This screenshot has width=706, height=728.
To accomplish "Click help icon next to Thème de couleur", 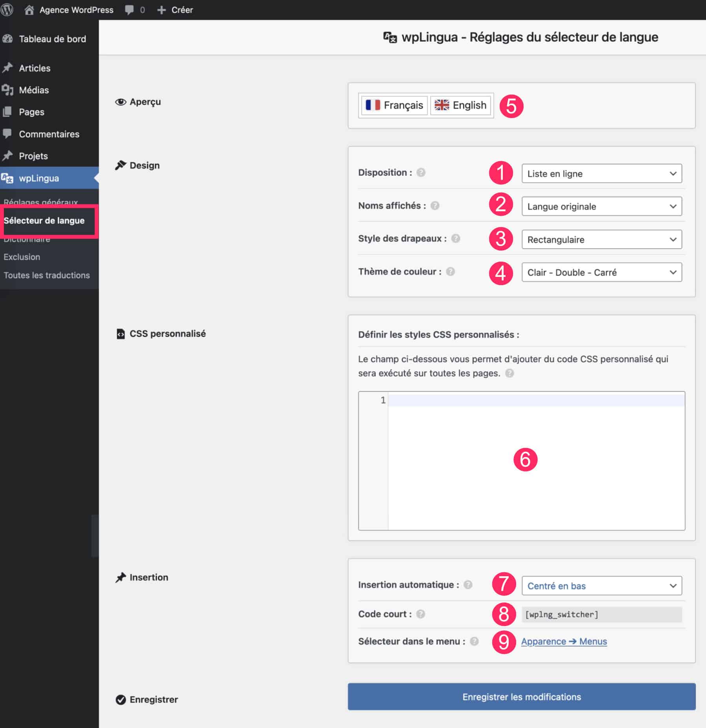I will pyautogui.click(x=450, y=271).
